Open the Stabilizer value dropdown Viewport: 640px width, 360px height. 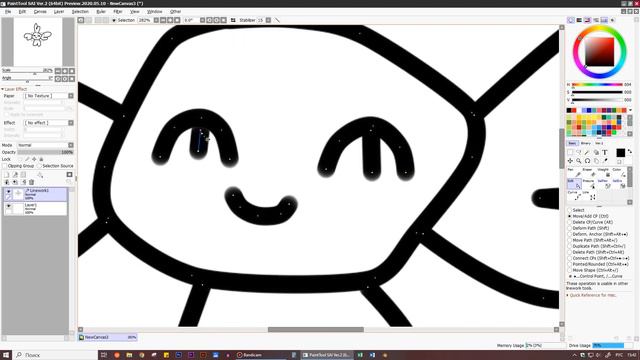[x=268, y=20]
